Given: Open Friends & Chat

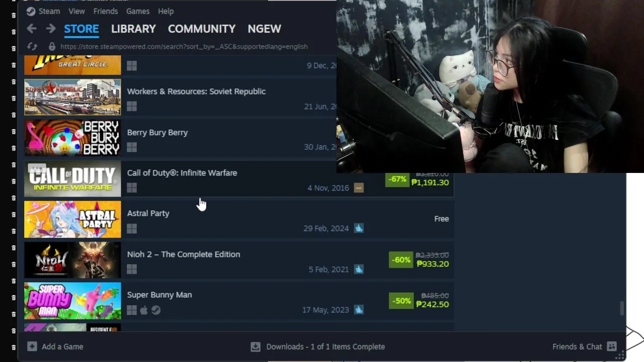Looking at the screenshot, I should tap(577, 346).
